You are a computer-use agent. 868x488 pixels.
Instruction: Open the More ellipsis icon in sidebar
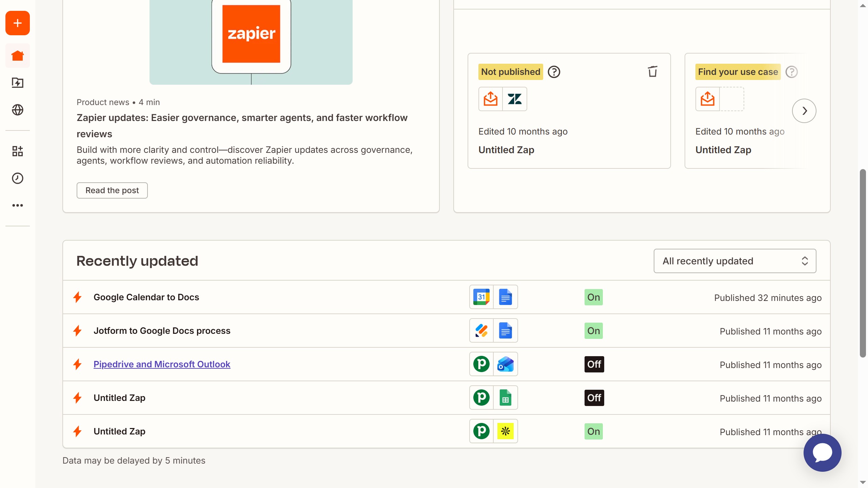(x=18, y=205)
